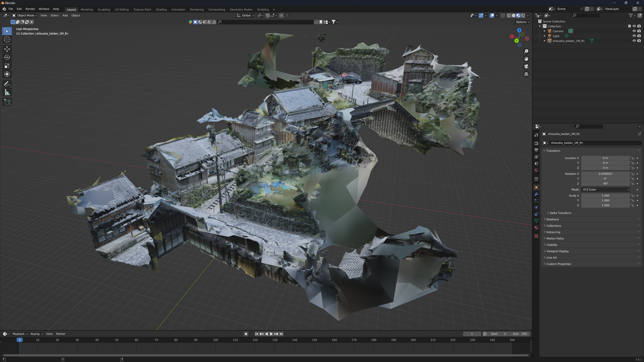Open the Material properties tab
This screenshot has height=362, width=644.
coord(536,228)
